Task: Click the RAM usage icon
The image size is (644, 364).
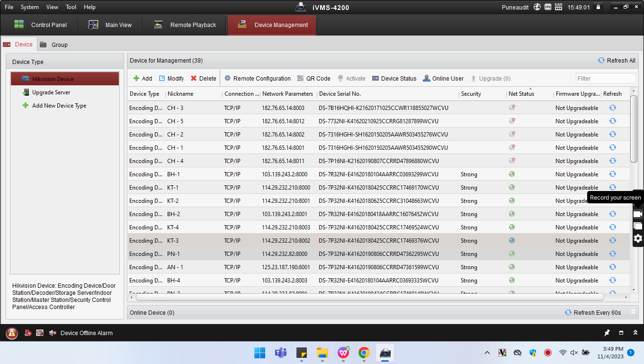Action: click(559, 7)
